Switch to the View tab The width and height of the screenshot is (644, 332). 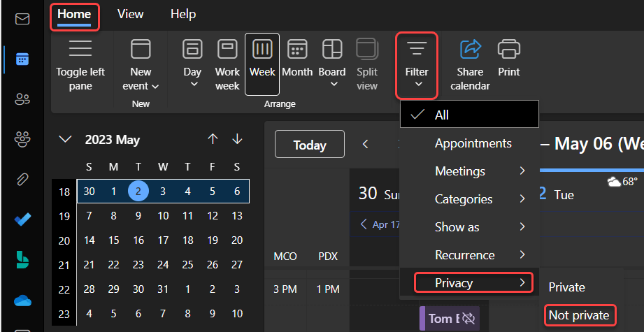130,14
